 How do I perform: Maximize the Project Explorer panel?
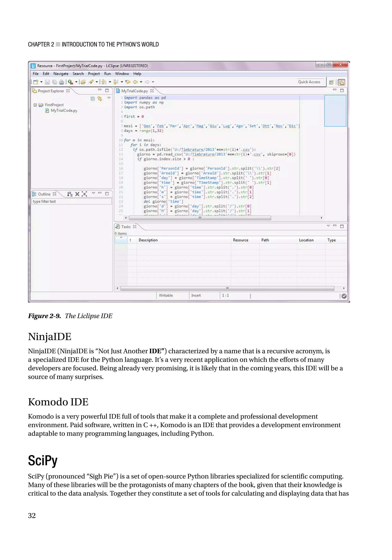pos(107,90)
